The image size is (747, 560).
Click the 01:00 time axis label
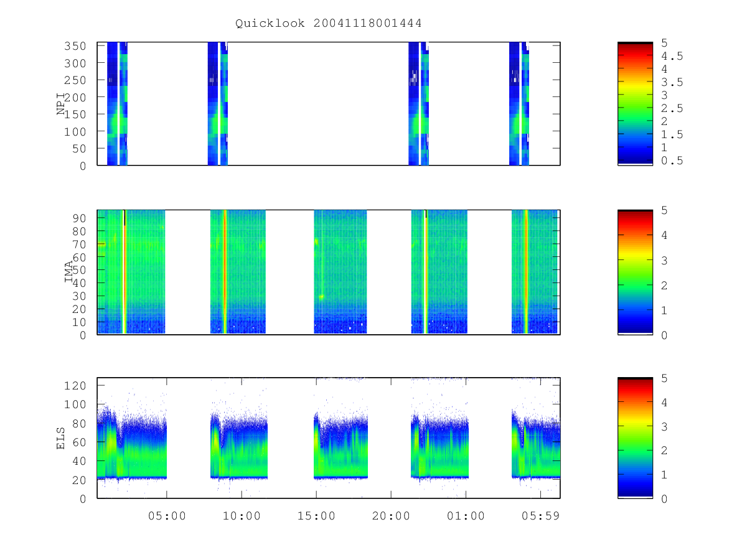click(466, 516)
